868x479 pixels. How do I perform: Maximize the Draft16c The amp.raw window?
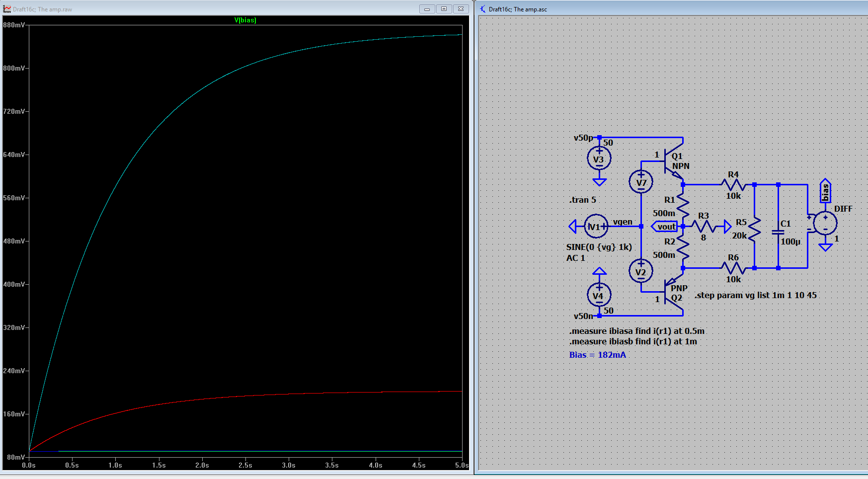[x=444, y=9]
